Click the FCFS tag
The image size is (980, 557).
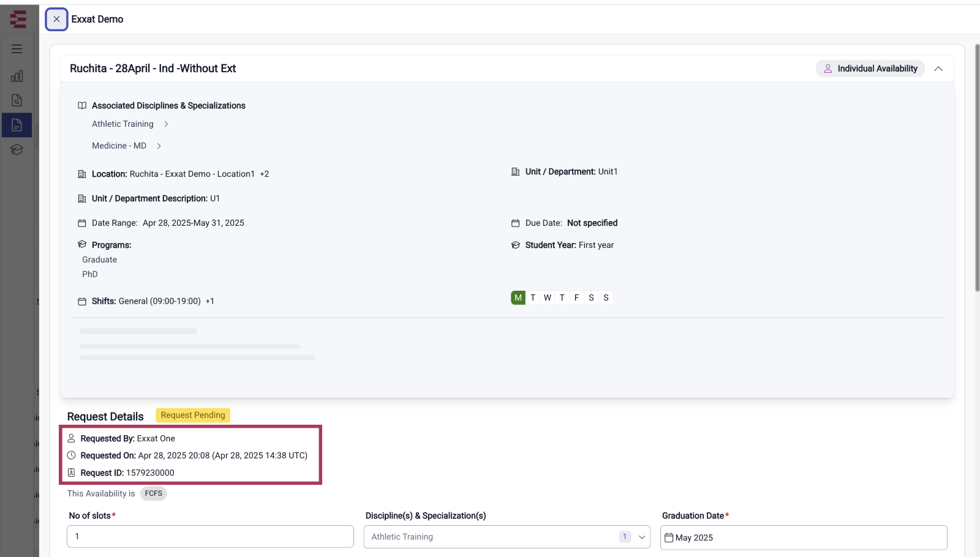click(x=154, y=493)
